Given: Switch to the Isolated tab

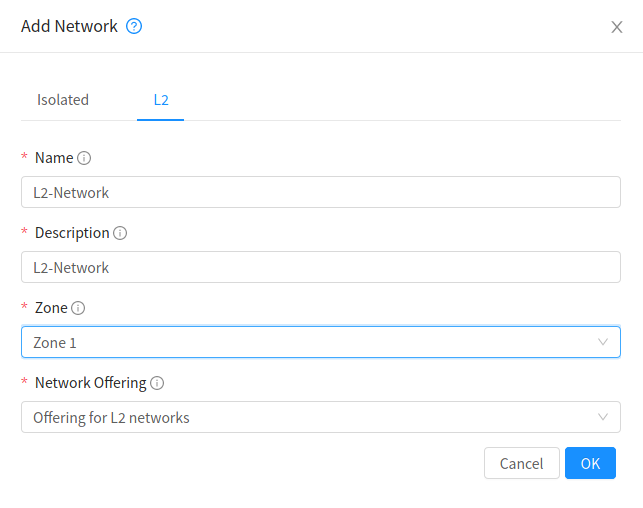Looking at the screenshot, I should [x=63, y=100].
